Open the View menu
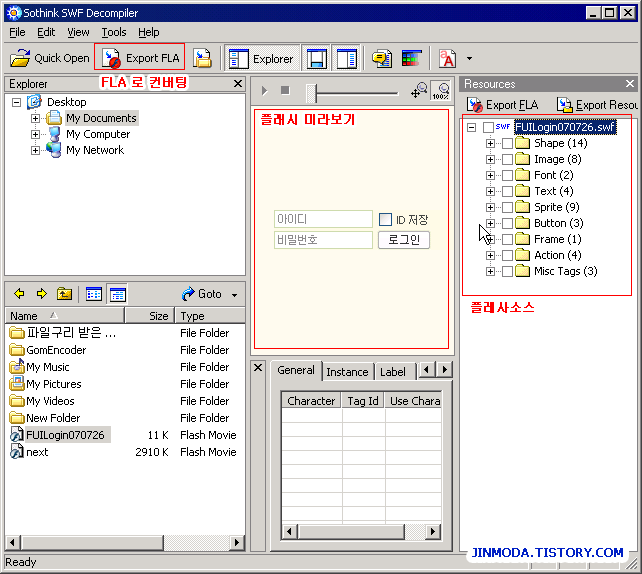This screenshot has height=574, width=642. tap(78, 32)
